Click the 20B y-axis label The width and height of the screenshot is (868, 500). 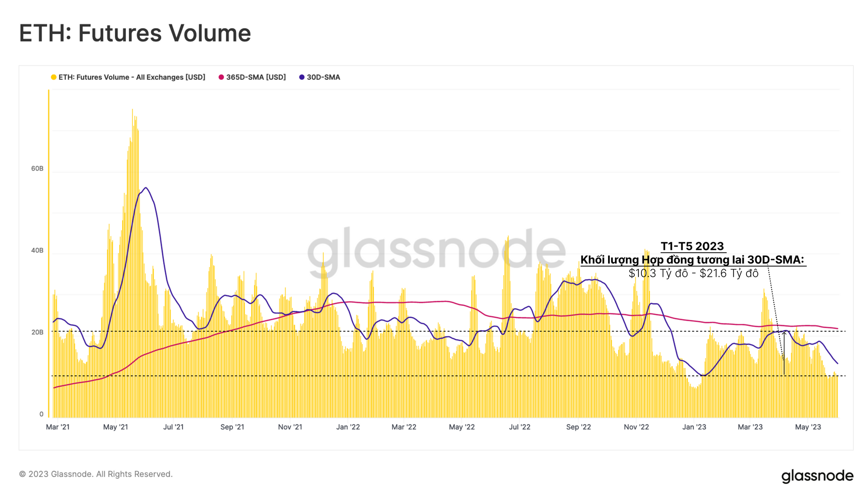tap(37, 332)
